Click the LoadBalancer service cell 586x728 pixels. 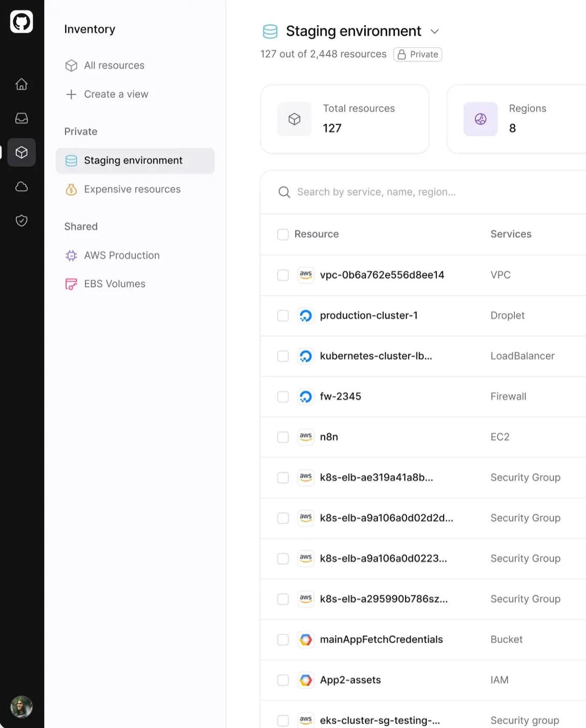[x=522, y=356]
